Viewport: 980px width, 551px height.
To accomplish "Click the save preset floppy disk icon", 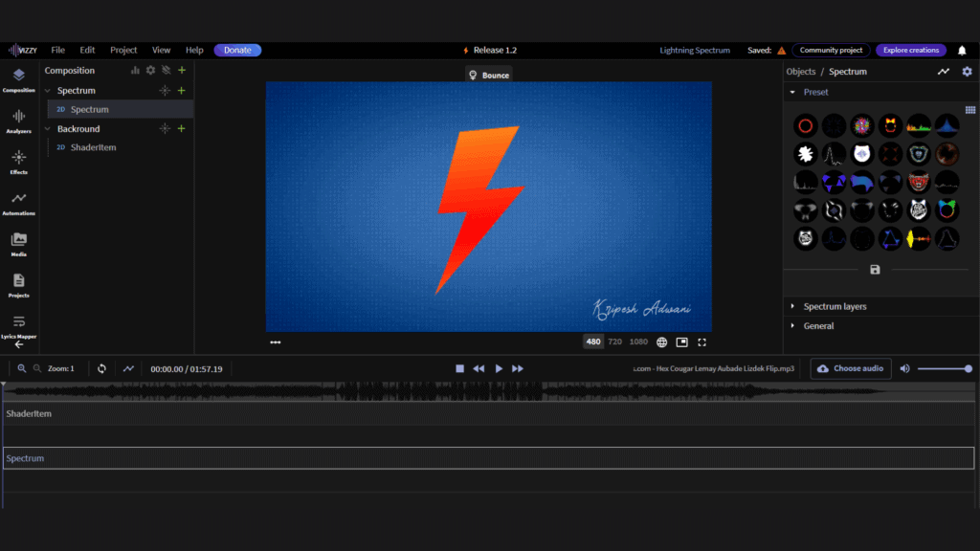I will click(x=875, y=270).
